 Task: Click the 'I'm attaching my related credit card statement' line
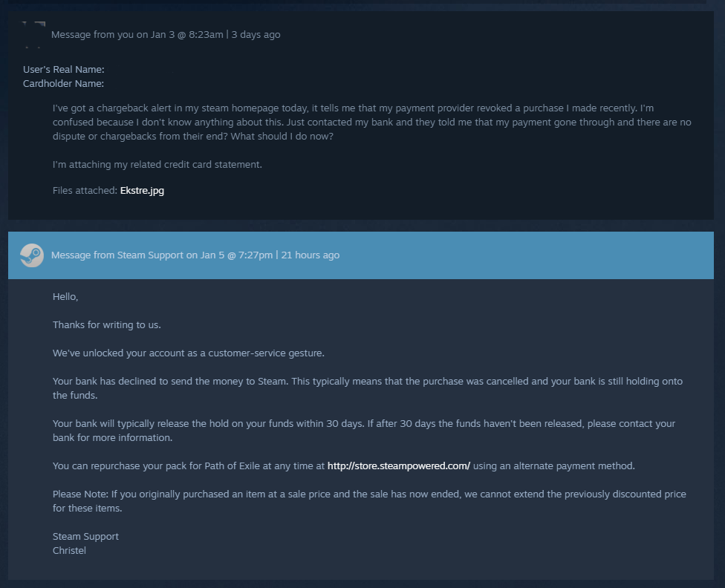click(x=157, y=165)
